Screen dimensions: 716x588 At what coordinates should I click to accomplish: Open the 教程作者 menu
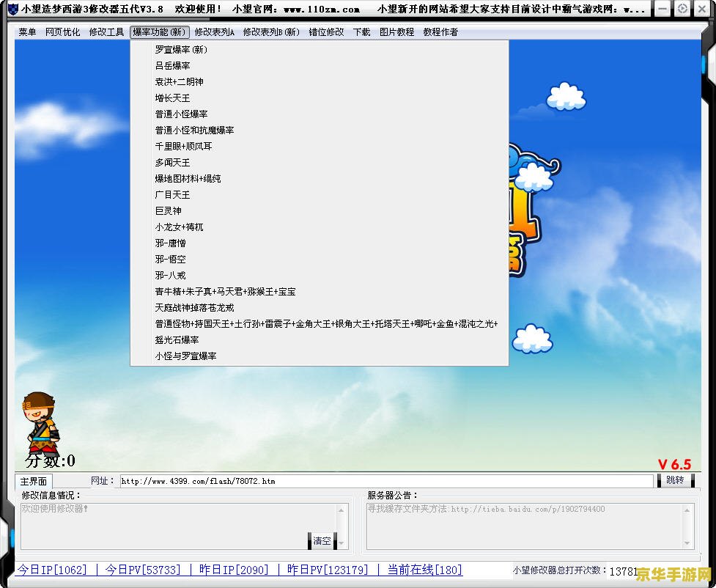tap(440, 32)
